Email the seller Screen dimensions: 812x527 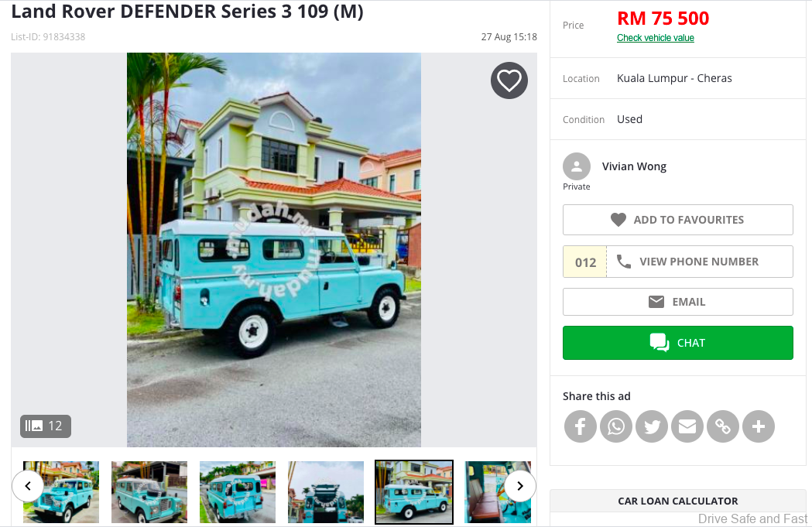tap(678, 302)
